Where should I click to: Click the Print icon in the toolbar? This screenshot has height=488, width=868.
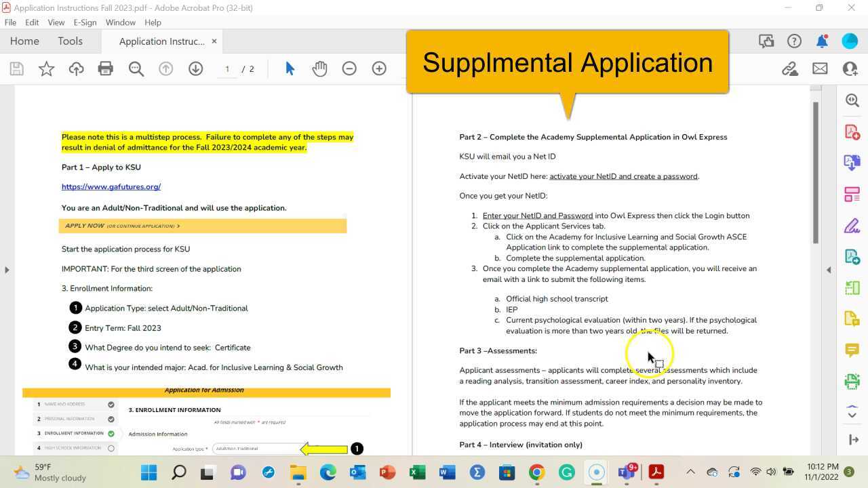pyautogui.click(x=106, y=68)
